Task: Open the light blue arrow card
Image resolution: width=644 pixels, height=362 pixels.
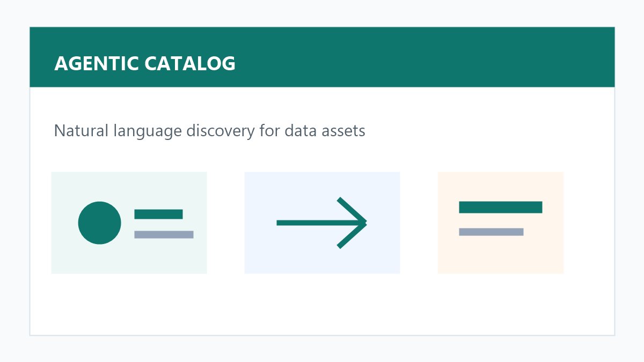Action: click(x=322, y=223)
